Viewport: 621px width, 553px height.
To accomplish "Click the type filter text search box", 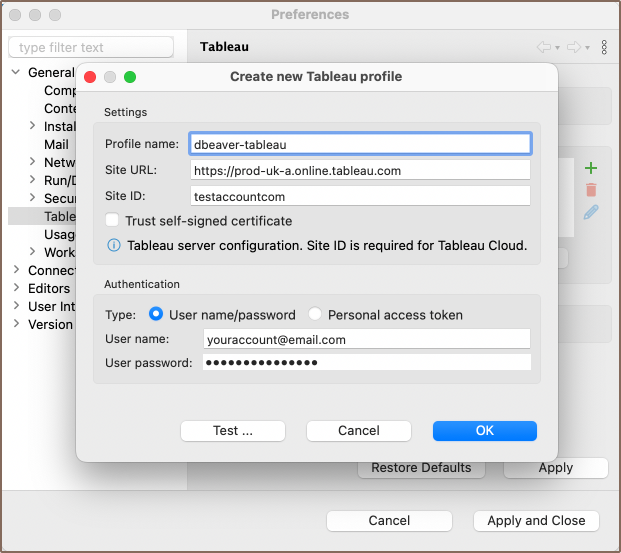I will pos(91,47).
